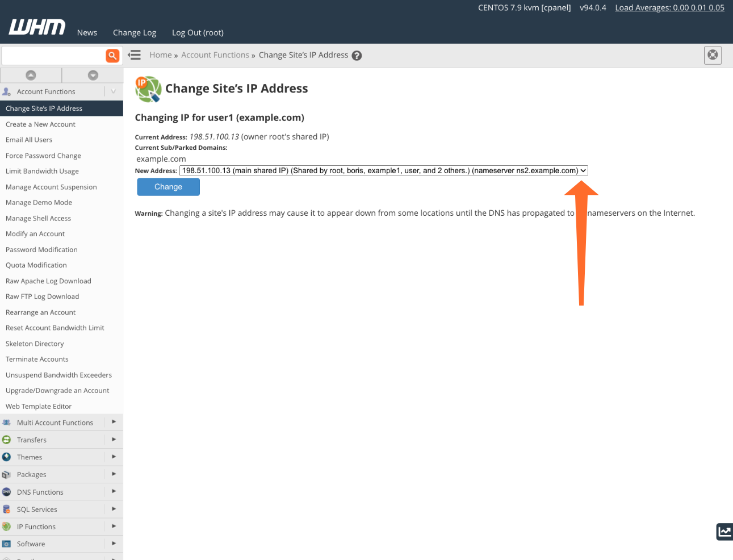This screenshot has height=560, width=733.
Task: Click the Load Averages link
Action: pyautogui.click(x=669, y=8)
